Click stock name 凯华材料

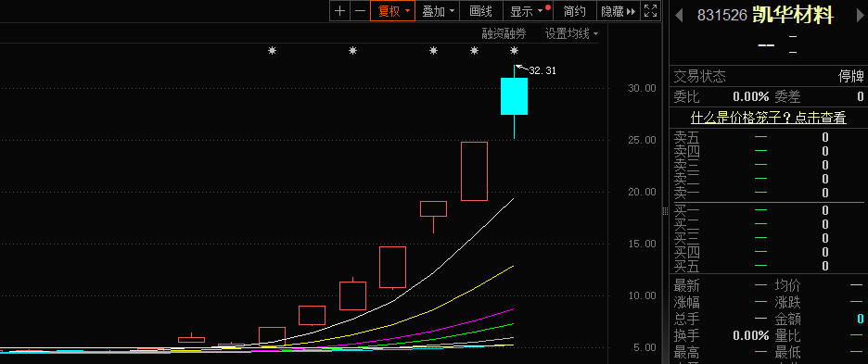tap(793, 16)
